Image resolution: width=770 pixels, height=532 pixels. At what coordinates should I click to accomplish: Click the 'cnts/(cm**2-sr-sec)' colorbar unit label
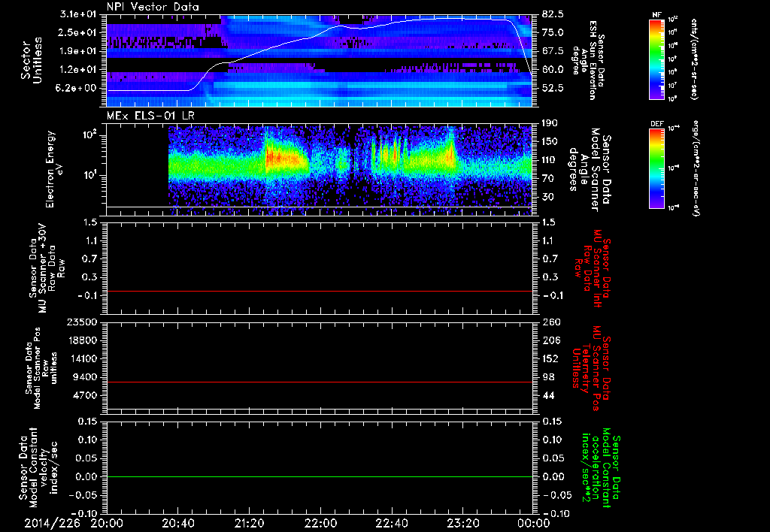(694, 59)
